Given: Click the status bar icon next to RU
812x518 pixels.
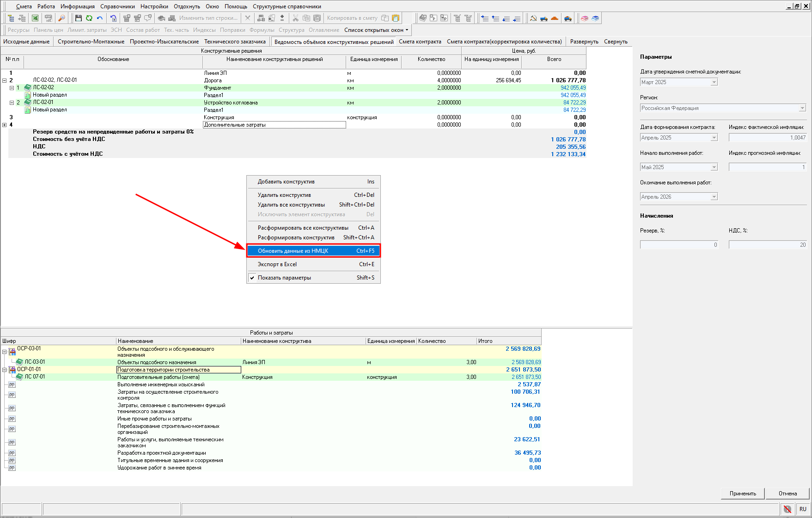Looking at the screenshot, I should coord(787,509).
